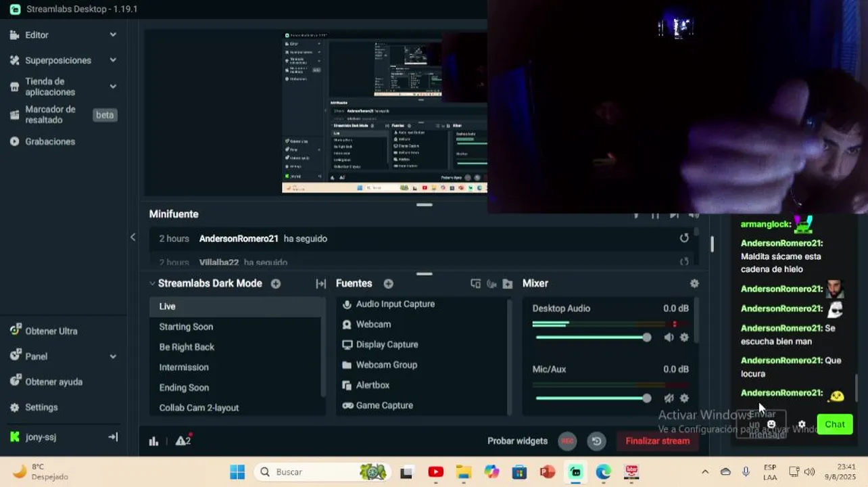Open scene transitions icon beside Fuentes
Screen dimensions: 868x487
point(321,283)
